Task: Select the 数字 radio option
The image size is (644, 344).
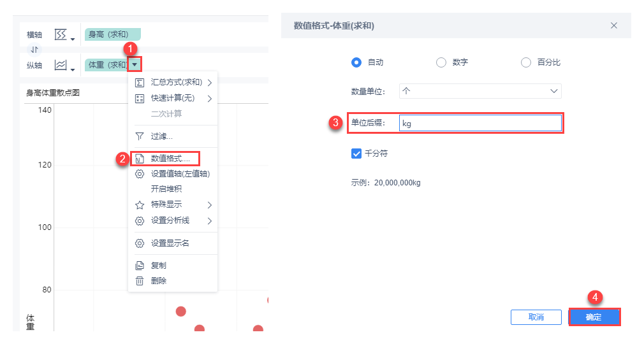Action: (441, 62)
